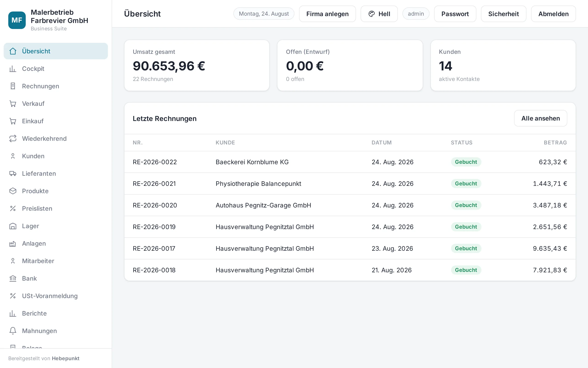Screen dimensions: 588x368
Task: Select Lieferanten from the sidebar
Action: (56, 173)
